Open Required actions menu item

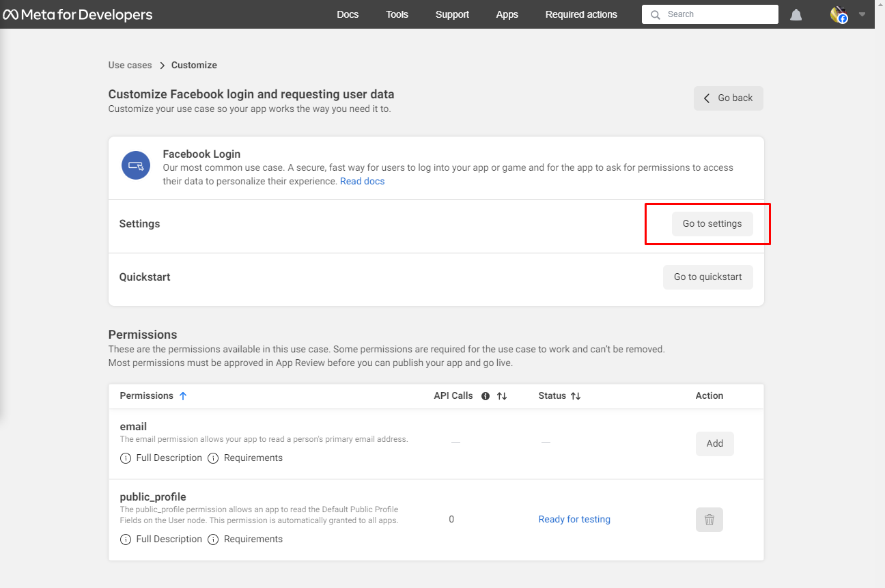581,14
